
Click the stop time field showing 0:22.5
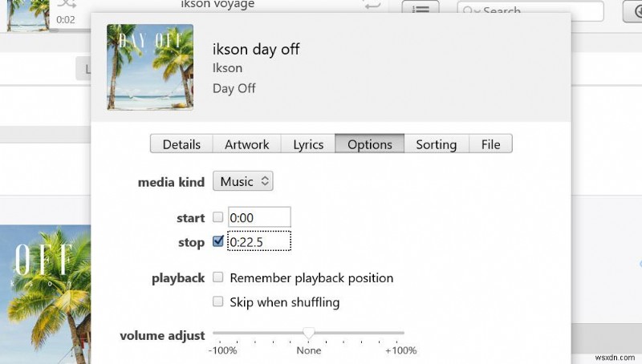coord(259,241)
